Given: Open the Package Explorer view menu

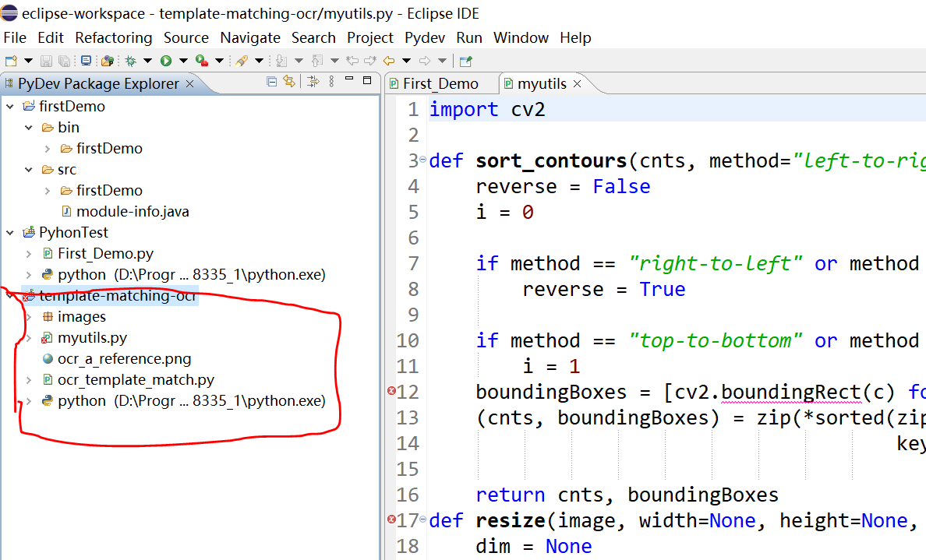Looking at the screenshot, I should pos(331,82).
